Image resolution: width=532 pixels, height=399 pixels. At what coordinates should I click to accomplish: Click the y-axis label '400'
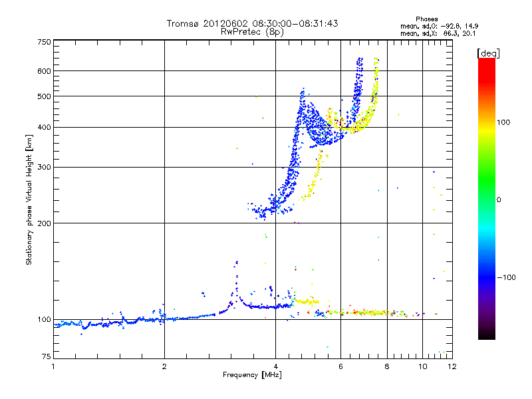tap(44, 128)
